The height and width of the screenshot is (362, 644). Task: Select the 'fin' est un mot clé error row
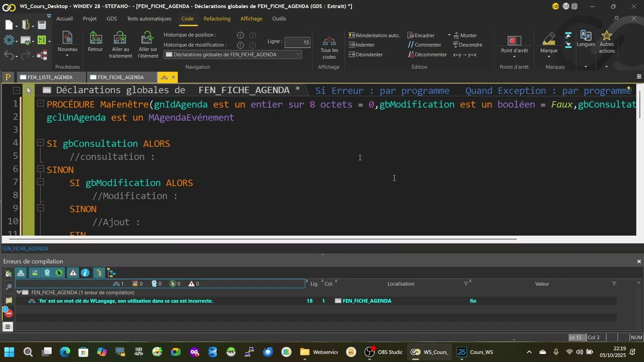[x=316, y=301]
